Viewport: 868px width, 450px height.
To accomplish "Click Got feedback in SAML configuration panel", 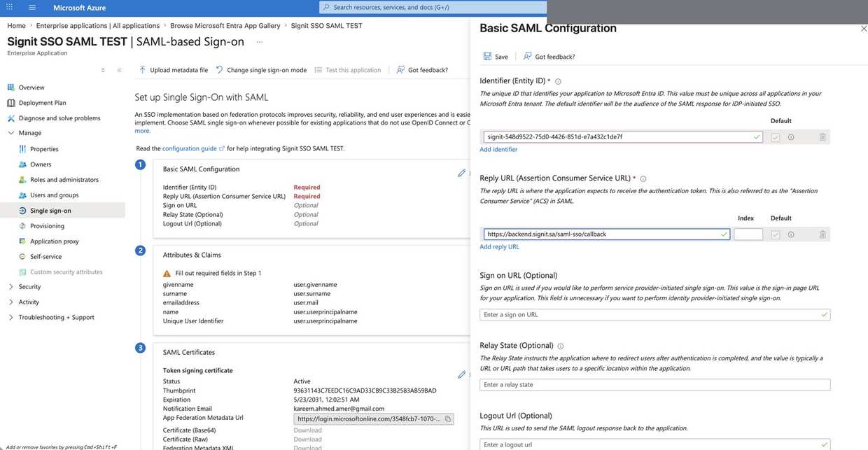I will click(549, 57).
